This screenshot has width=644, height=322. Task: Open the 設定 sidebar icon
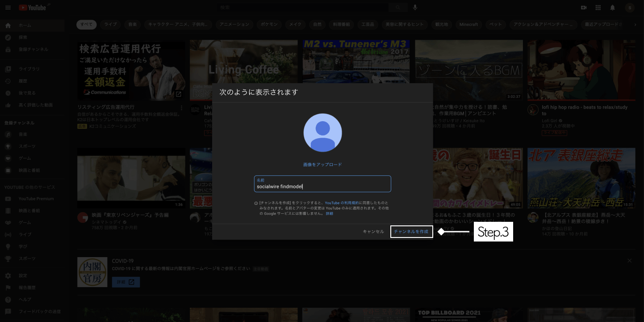point(8,275)
